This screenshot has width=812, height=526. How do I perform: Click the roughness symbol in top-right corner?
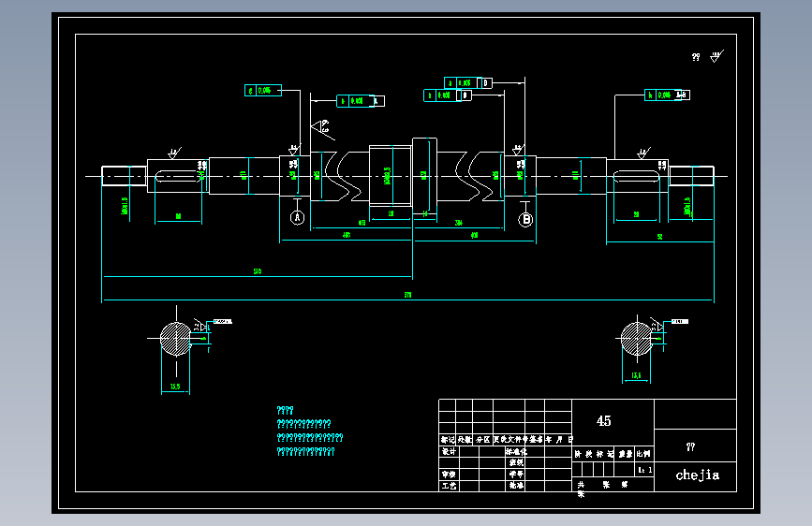click(x=716, y=56)
